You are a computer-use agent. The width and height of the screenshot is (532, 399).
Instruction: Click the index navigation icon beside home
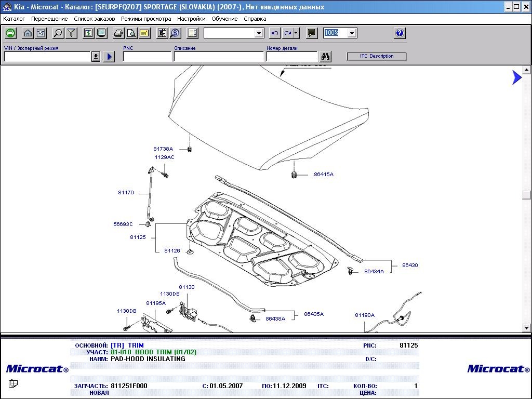coord(41,33)
